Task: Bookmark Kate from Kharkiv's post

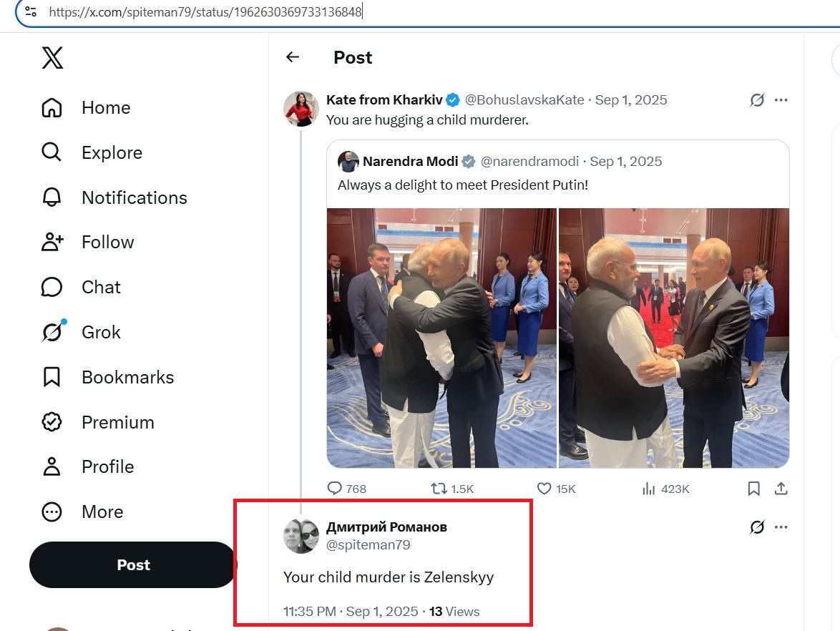Action: point(753,489)
